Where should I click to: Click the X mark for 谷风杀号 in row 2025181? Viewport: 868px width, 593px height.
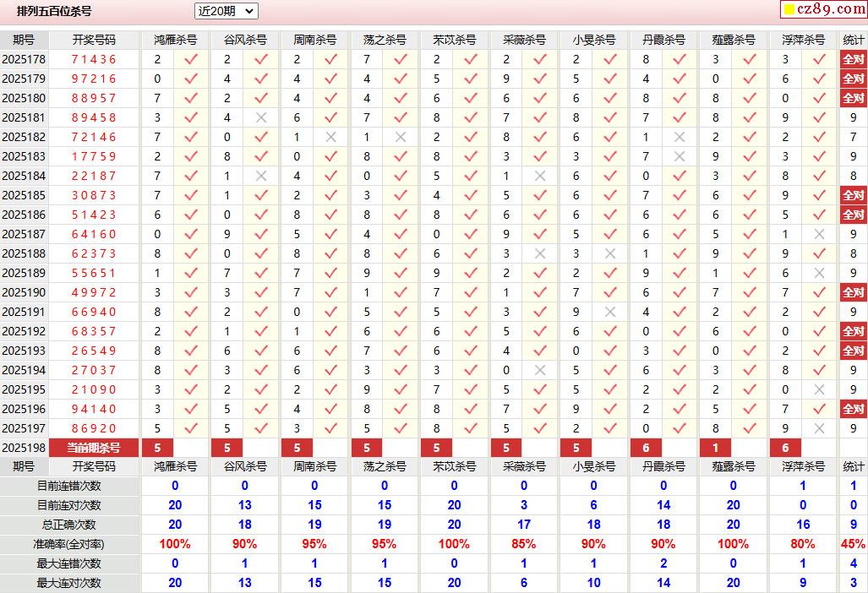(x=261, y=117)
